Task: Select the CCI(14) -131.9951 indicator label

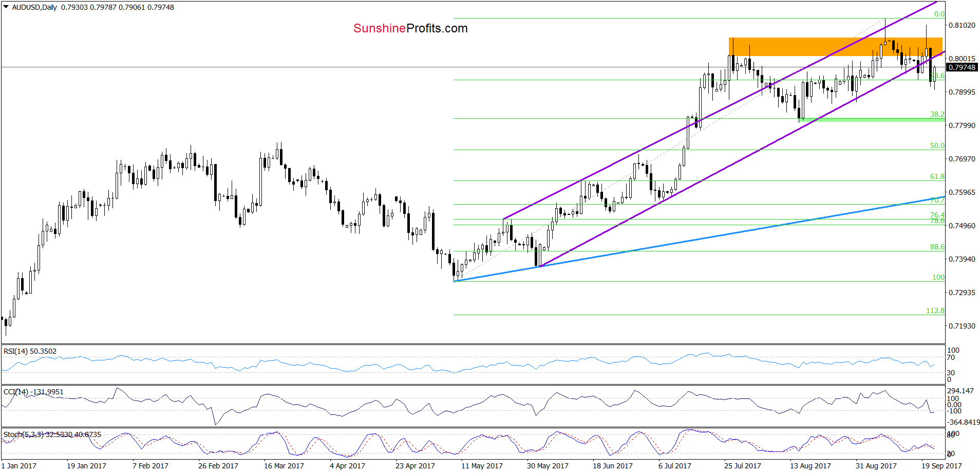Action: [x=33, y=392]
